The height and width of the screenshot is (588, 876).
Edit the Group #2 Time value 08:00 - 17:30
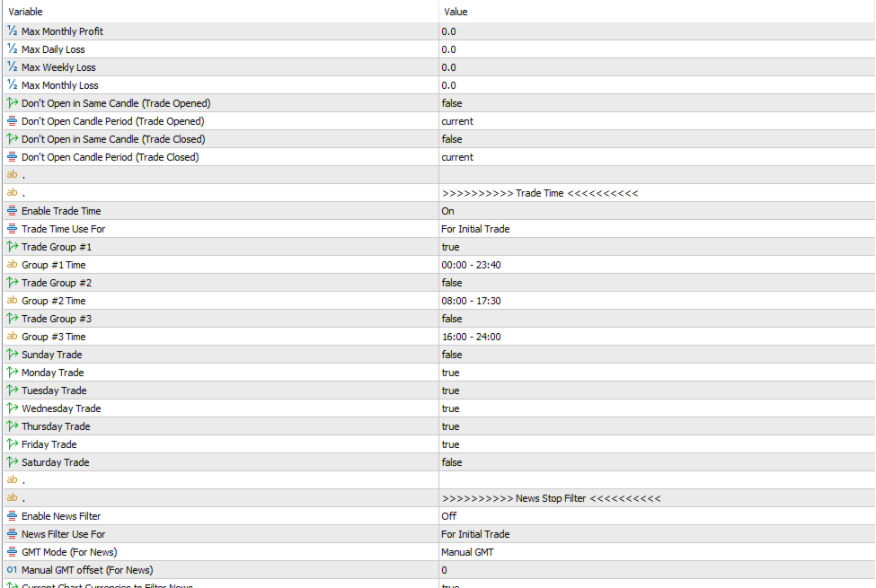point(471,301)
